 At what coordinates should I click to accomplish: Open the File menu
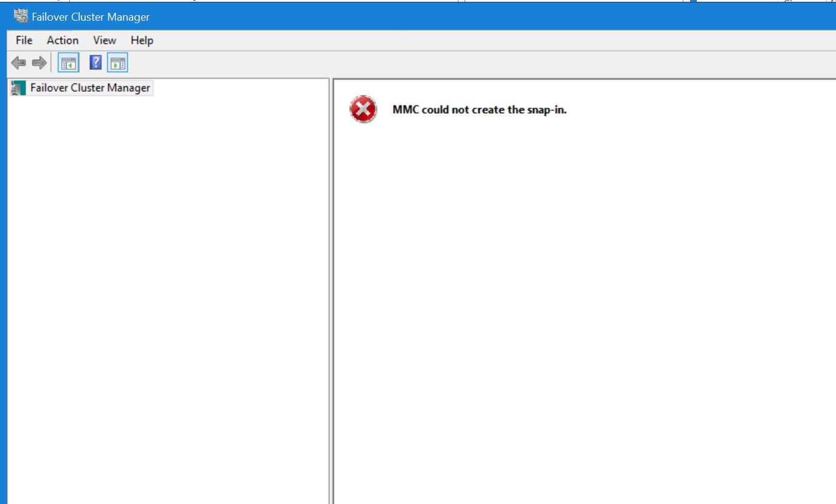pyautogui.click(x=24, y=40)
